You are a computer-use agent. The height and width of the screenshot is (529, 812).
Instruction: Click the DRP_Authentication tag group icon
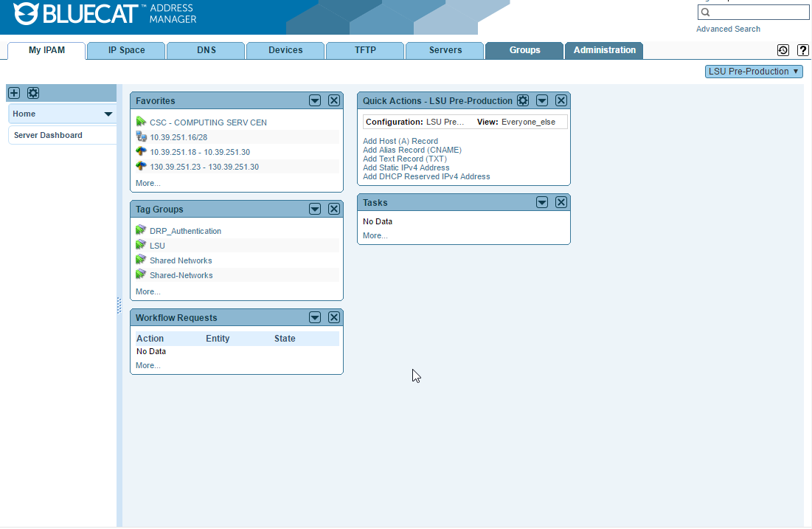pos(141,229)
